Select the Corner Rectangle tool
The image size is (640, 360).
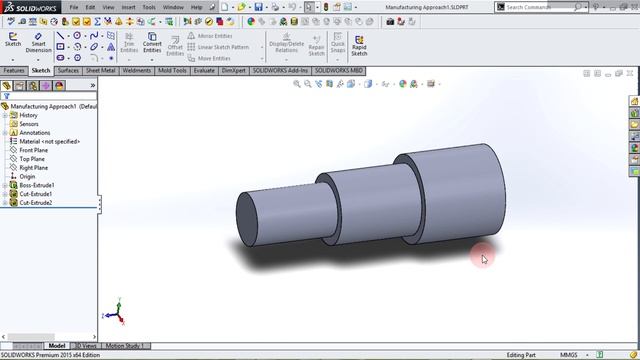(x=60, y=47)
